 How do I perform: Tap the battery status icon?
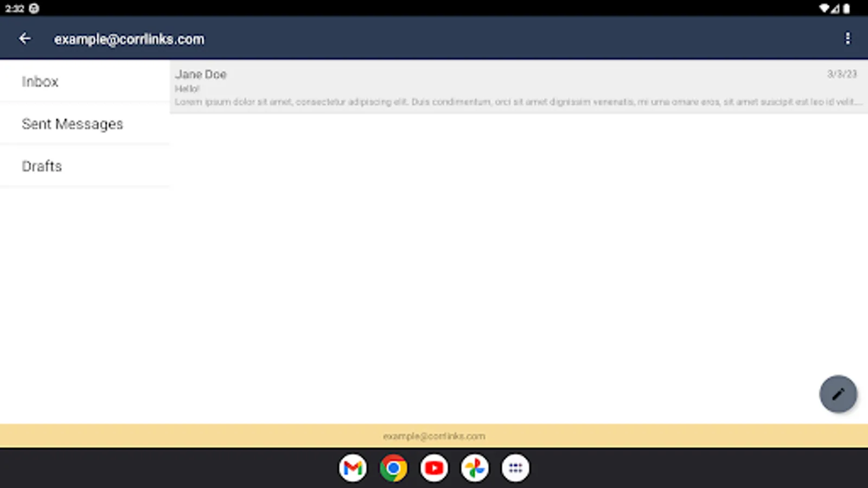click(846, 8)
